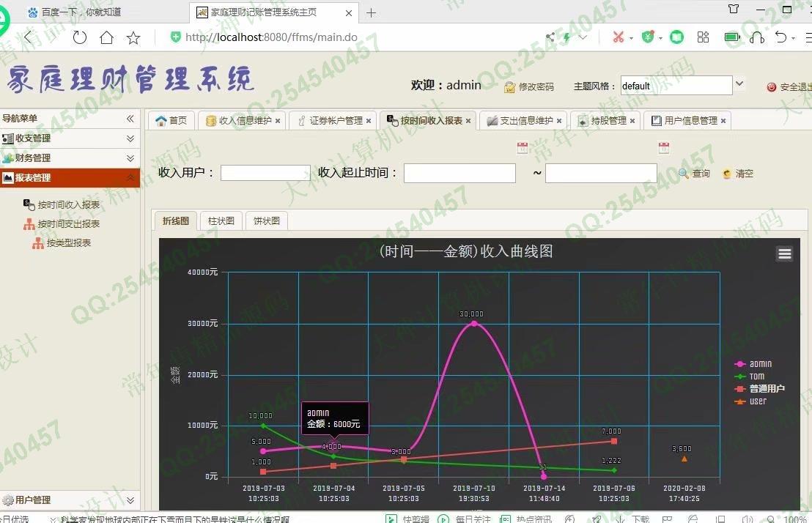Toggle the admin series in chart legend
The width and height of the screenshot is (812, 523).
[753, 364]
